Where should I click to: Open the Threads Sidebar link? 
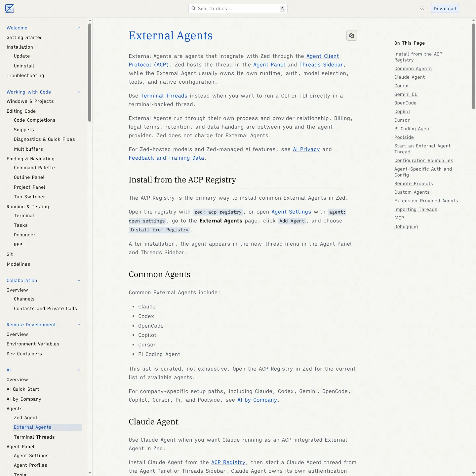tap(321, 65)
